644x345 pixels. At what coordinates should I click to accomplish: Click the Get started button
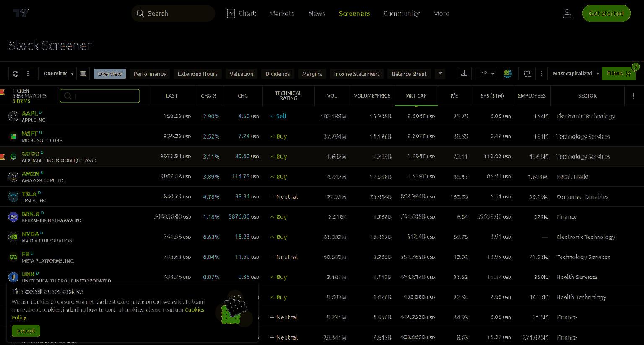606,13
